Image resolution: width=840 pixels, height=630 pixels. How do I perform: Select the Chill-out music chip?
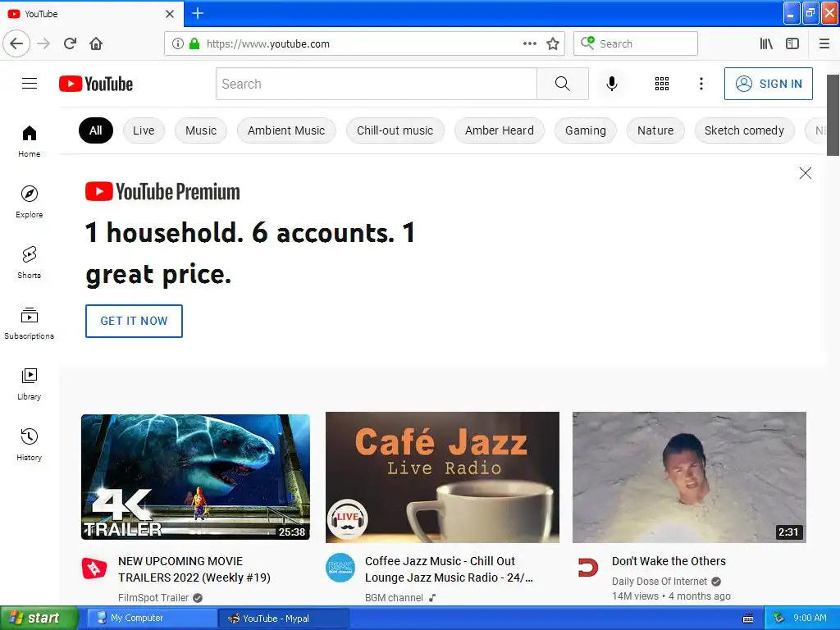pos(395,130)
